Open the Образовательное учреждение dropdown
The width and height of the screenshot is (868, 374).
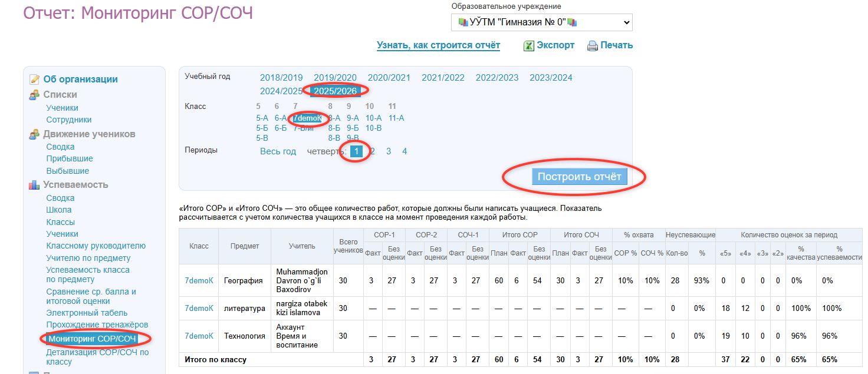[542, 22]
